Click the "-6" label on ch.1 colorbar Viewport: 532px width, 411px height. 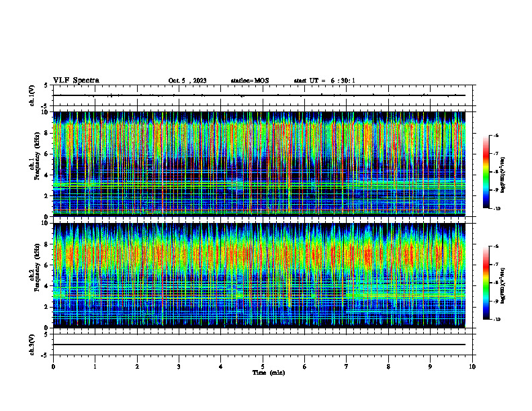[496, 136]
